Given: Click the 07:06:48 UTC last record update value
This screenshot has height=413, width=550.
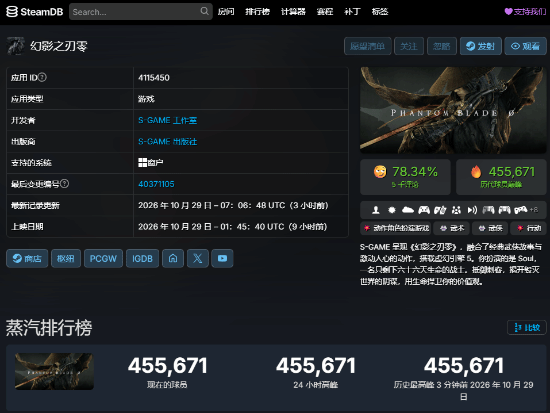Looking at the screenshot, I should (x=233, y=205).
